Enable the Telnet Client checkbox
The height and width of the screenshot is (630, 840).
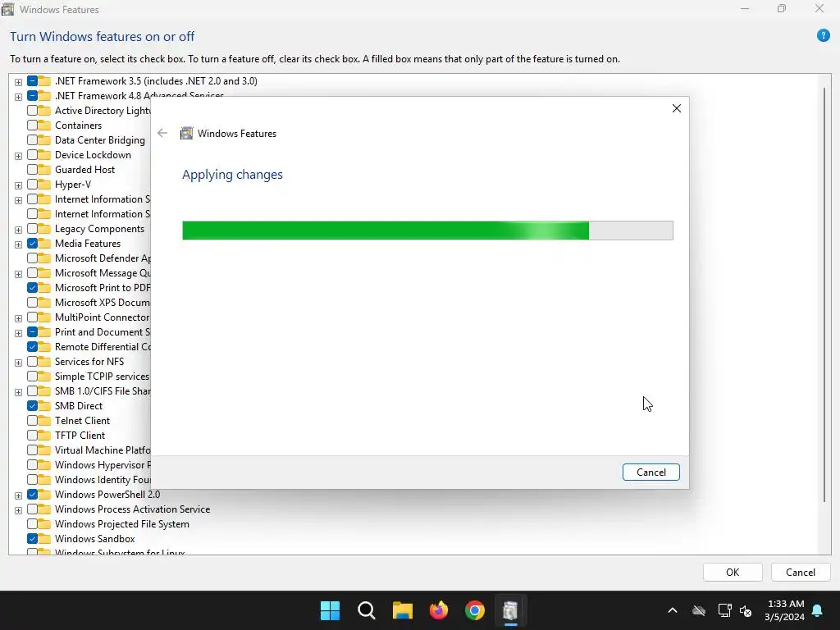tap(32, 421)
